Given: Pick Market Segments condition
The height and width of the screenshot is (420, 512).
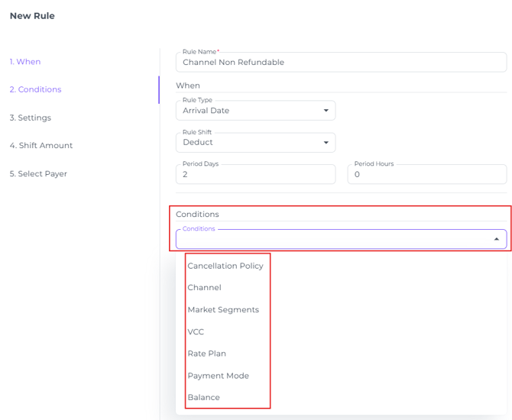Looking at the screenshot, I should point(223,310).
